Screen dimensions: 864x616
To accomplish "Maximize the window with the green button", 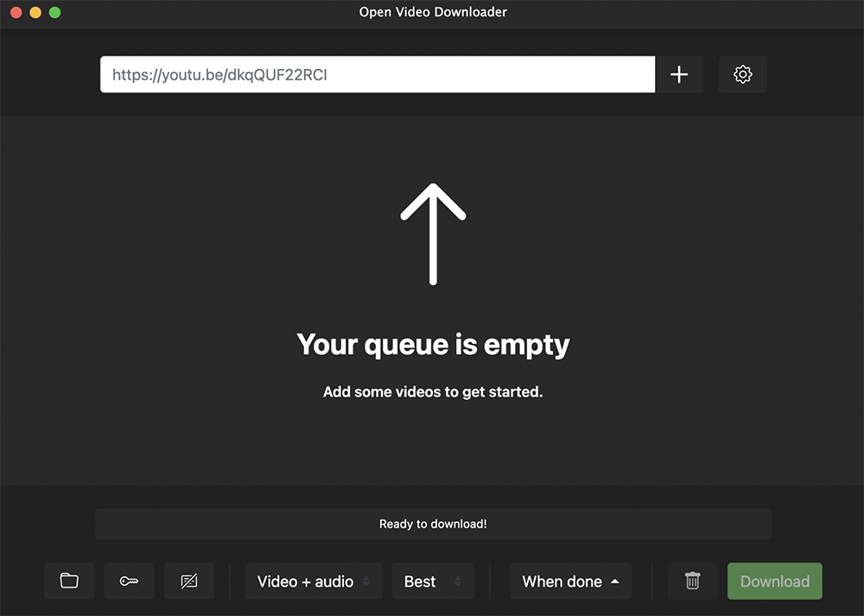I will 55,12.
